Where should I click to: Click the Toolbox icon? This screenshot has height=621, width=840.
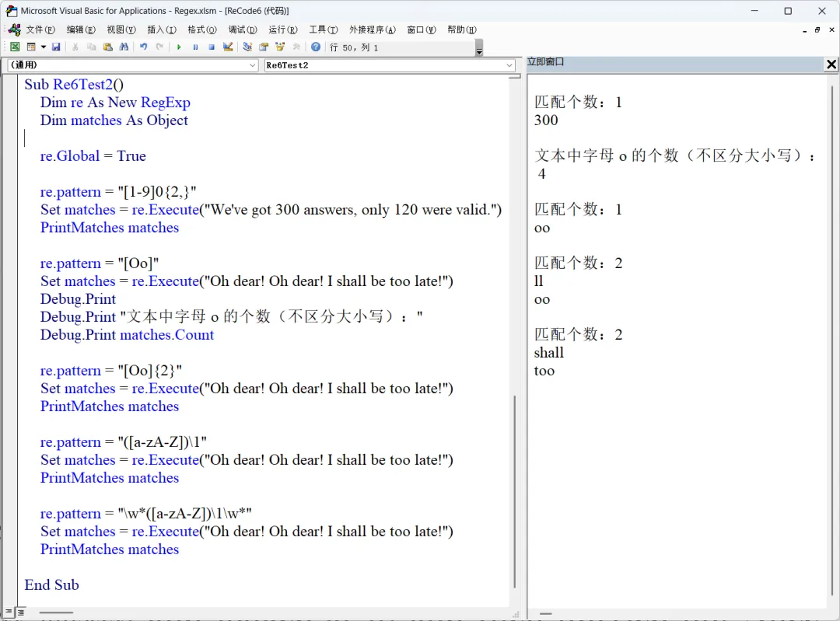point(296,47)
